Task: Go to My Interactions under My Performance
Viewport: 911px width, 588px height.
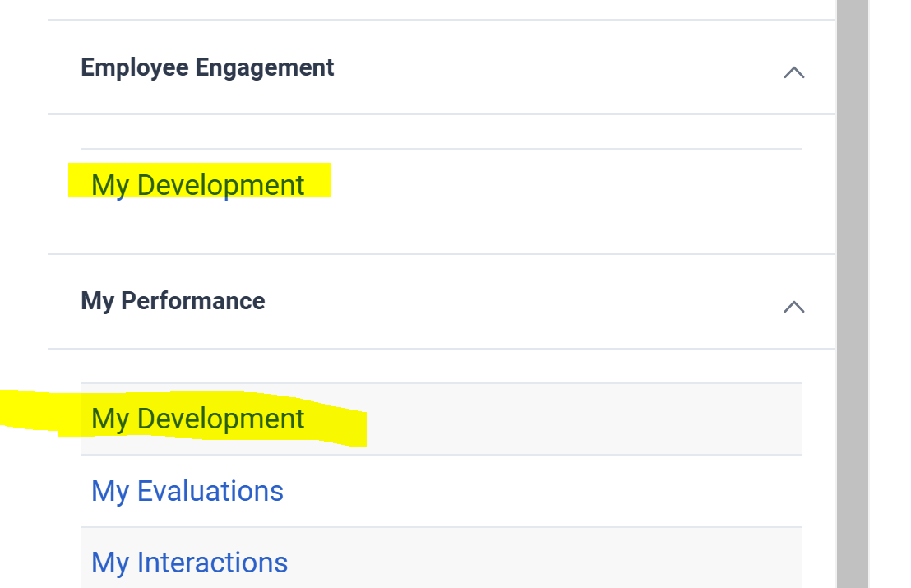Action: (x=190, y=563)
